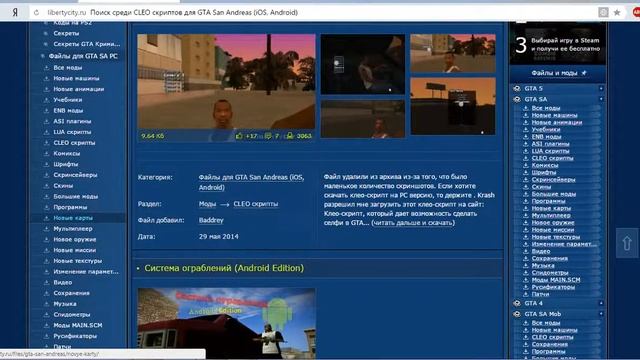Open CLEO скрипты link in Раздел row
Screen dimensions: 640x360
pyautogui.click(x=256, y=204)
